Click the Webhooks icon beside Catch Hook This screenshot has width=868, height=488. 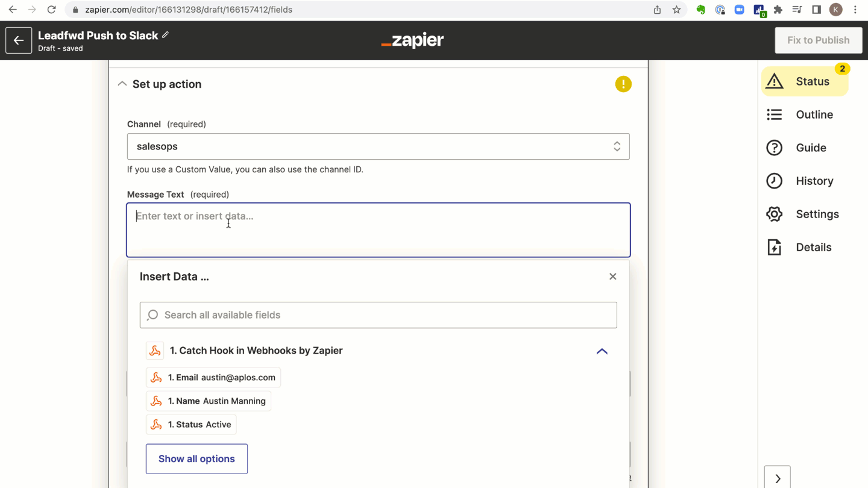point(155,351)
